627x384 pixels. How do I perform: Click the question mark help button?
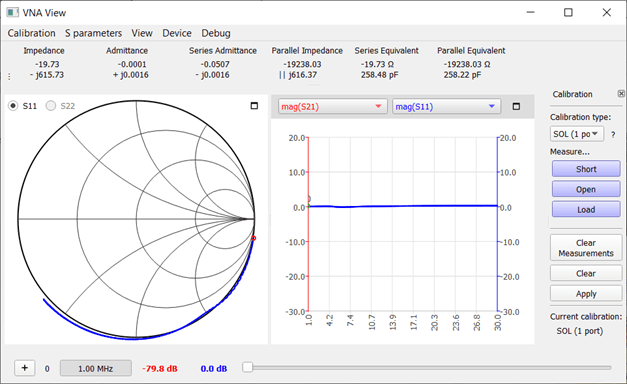tap(613, 135)
